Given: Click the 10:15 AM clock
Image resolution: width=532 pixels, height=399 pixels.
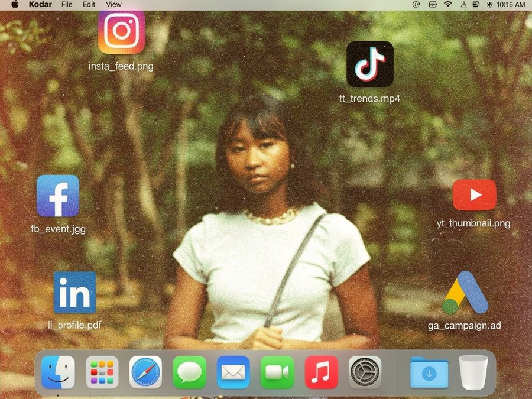Looking at the screenshot, I should tap(511, 4).
